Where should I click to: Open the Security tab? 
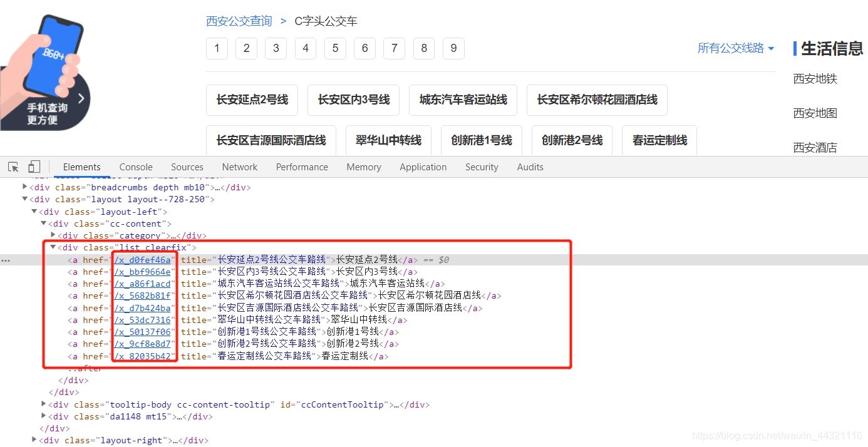click(482, 167)
